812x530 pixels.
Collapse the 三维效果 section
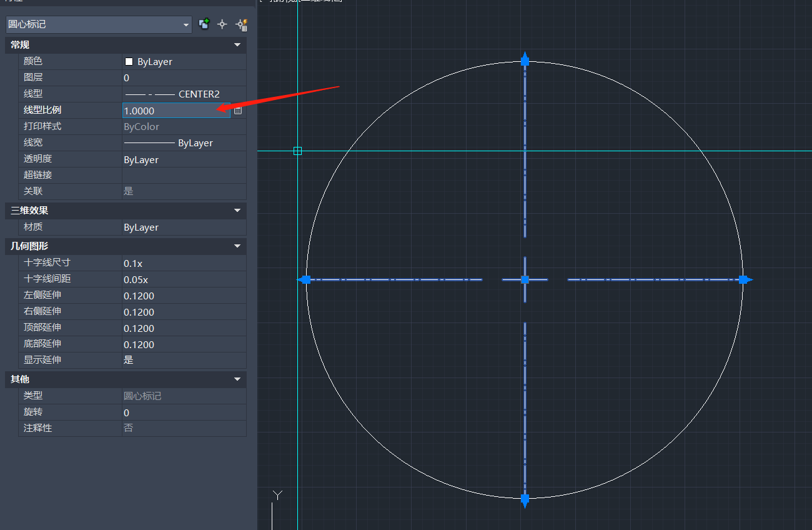[237, 211]
